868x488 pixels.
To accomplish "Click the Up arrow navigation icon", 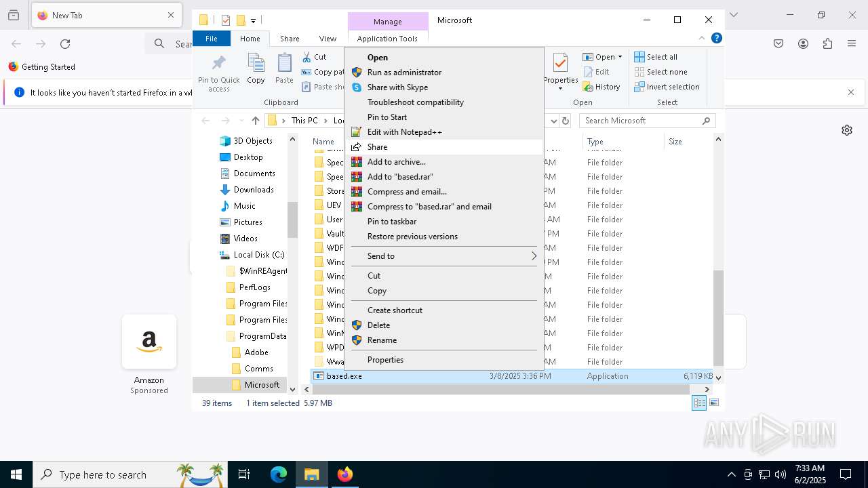I will click(x=255, y=121).
